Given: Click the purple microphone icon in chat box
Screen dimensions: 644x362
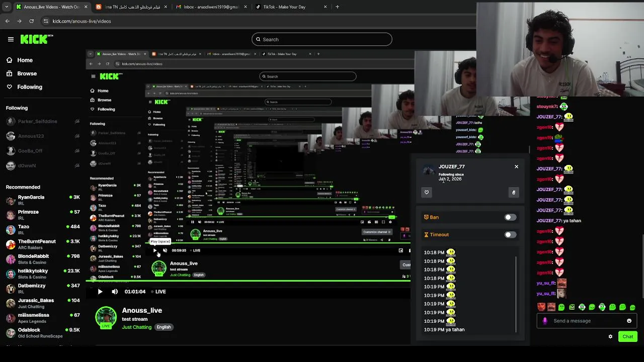Looking at the screenshot, I should (x=545, y=321).
